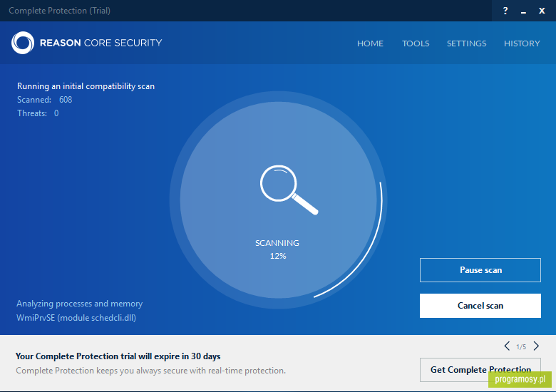The width and height of the screenshot is (556, 392).
Task: Go to previous promo slide arrow
Action: click(507, 346)
